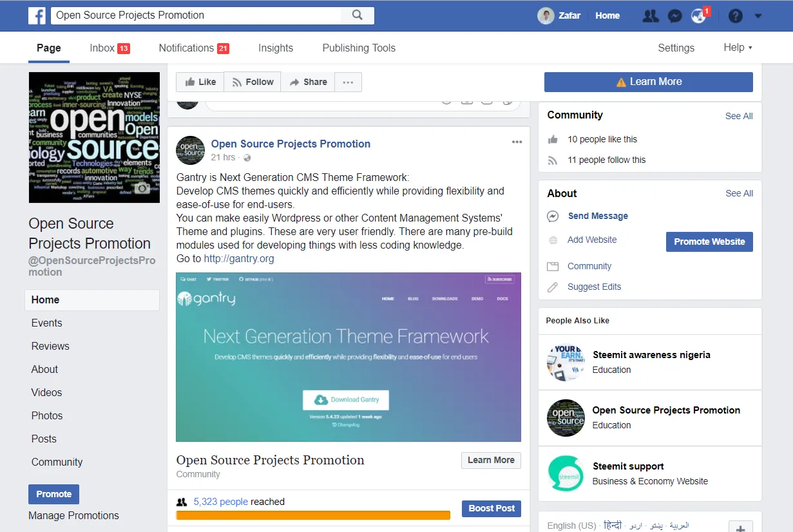Select Photos in left sidebar
Viewport: 793px width, 532px height.
[x=47, y=416]
